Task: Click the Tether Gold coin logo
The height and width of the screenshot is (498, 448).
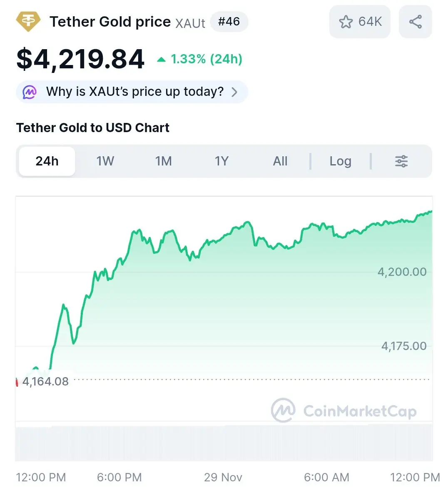Action: click(x=28, y=22)
